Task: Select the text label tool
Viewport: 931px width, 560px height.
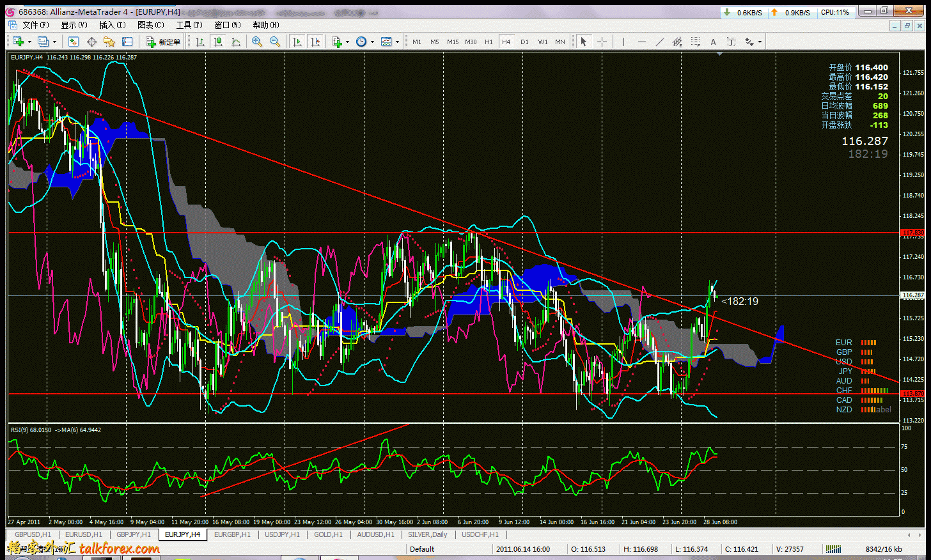Action: [731, 42]
